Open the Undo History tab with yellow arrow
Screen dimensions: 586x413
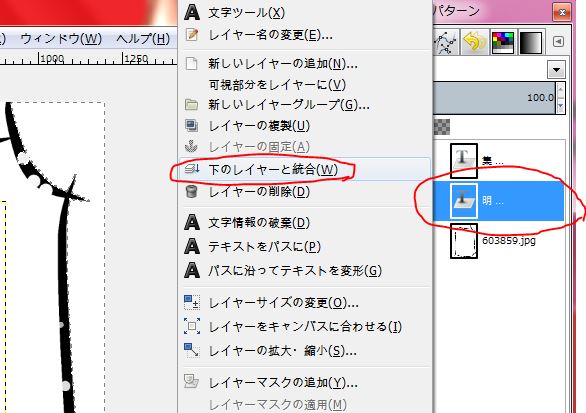[474, 42]
